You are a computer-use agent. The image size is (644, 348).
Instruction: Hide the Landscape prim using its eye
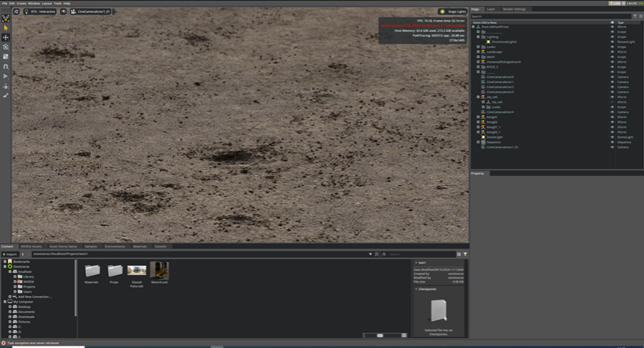(613, 52)
